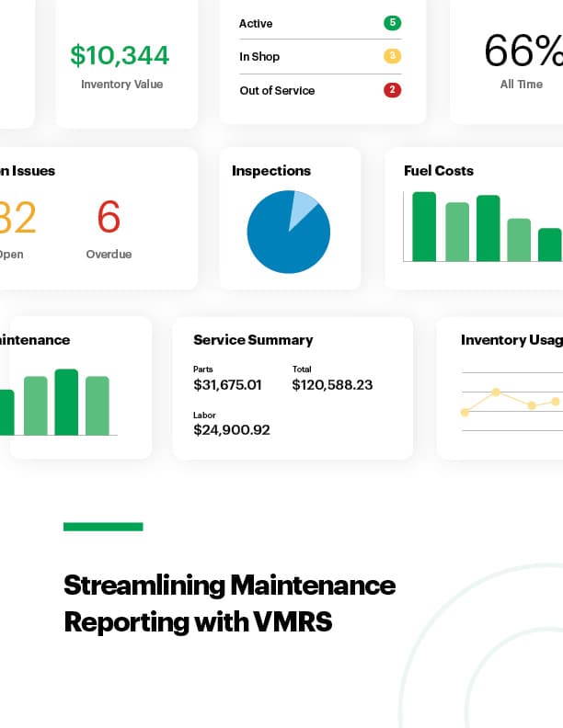Click the All Time caption
Viewport: 563px width, 728px height.
[x=522, y=85]
